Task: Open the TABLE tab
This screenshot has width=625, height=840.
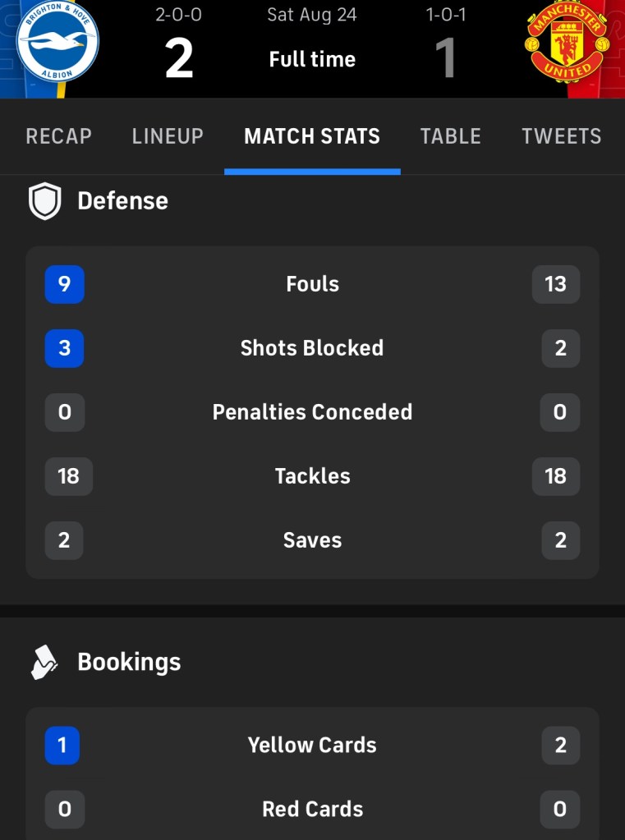Action: (451, 136)
